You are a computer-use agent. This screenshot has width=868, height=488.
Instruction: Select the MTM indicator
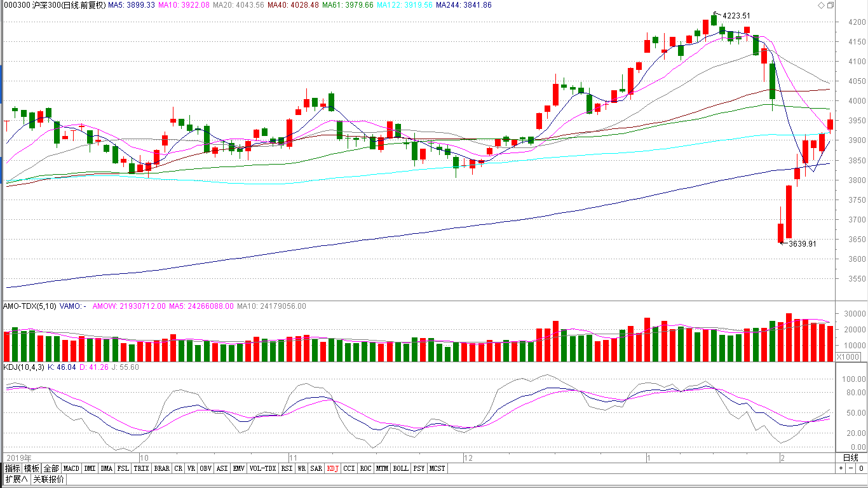point(383,468)
